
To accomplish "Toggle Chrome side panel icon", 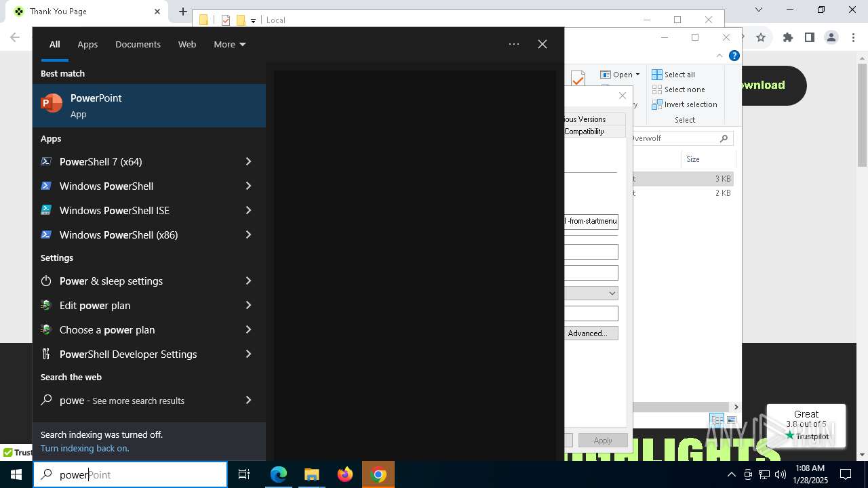I will pos(809,38).
